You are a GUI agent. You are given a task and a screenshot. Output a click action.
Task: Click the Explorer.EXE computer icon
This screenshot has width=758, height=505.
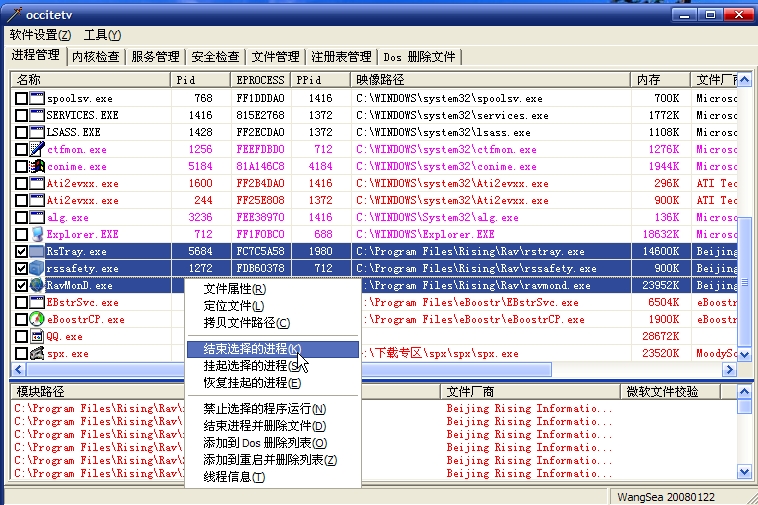tap(37, 234)
